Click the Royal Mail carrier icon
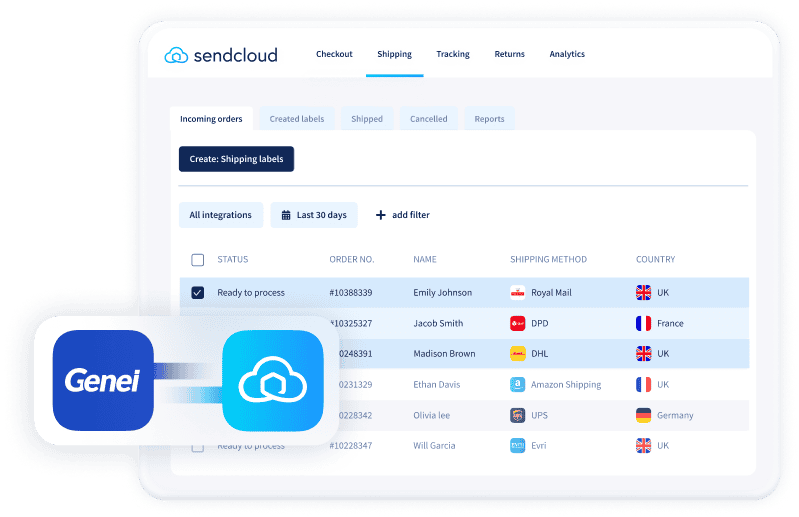This screenshot has width=799, height=517. (517, 293)
